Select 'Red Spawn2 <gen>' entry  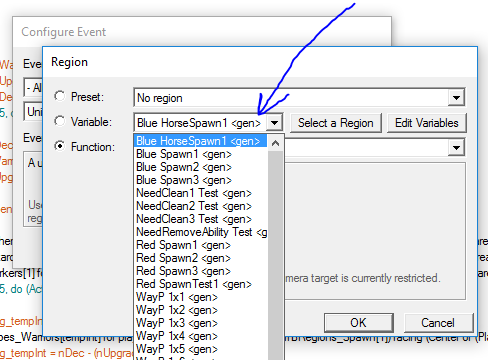click(200, 258)
